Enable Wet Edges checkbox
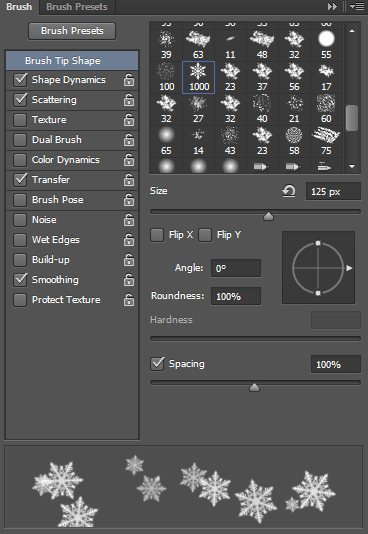Image resolution: width=368 pixels, height=534 pixels. pos(20,240)
